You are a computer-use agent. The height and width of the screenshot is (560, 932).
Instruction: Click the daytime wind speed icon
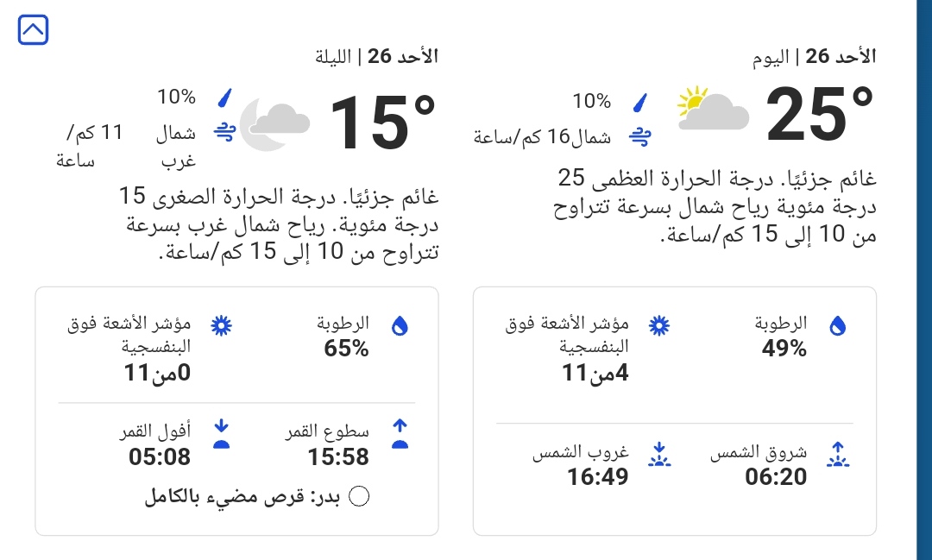click(639, 136)
